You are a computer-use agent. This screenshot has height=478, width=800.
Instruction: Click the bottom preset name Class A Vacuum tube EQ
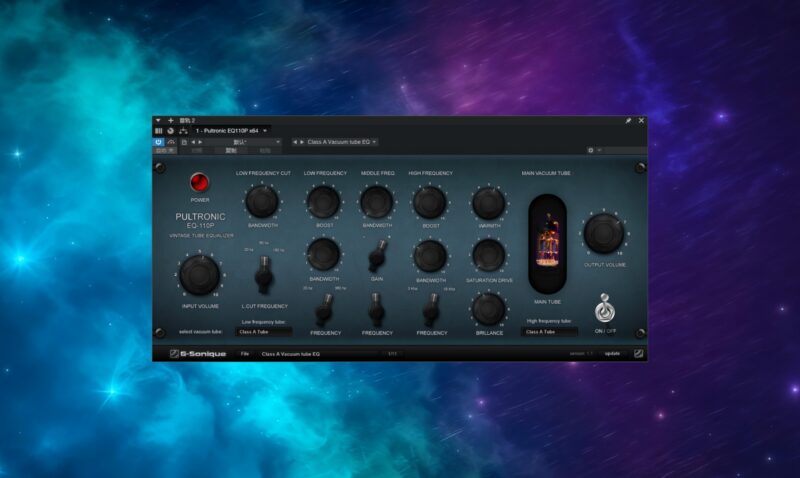(x=291, y=354)
